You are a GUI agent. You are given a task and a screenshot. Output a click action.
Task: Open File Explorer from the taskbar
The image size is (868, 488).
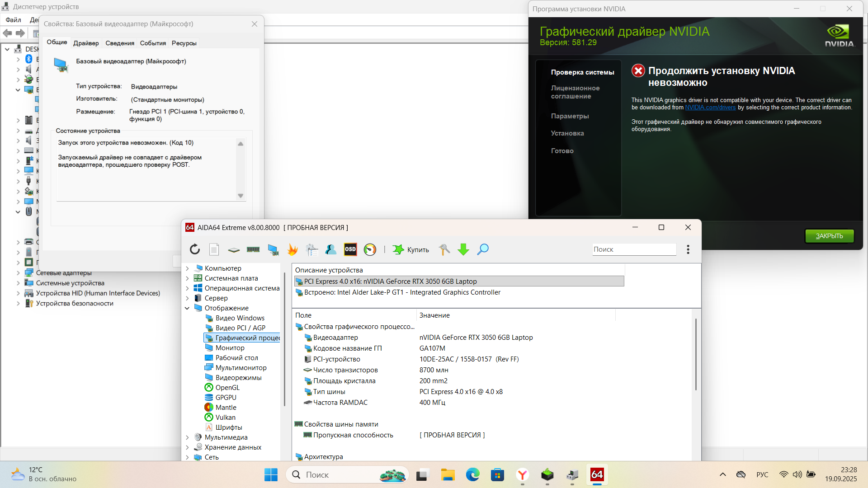pyautogui.click(x=448, y=474)
